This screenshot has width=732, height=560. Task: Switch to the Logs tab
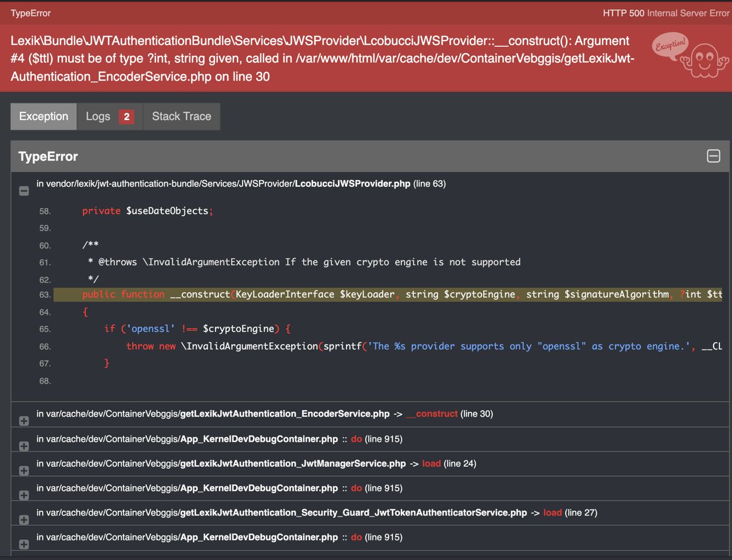pos(110,117)
